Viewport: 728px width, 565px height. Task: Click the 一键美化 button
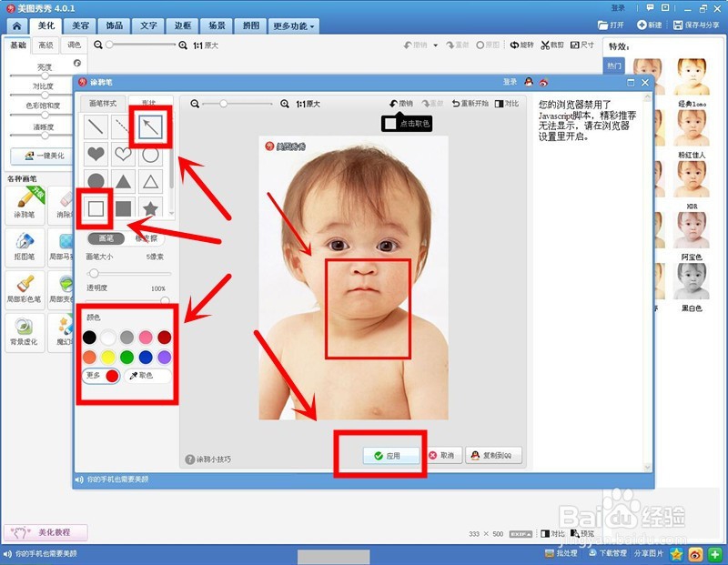click(42, 156)
